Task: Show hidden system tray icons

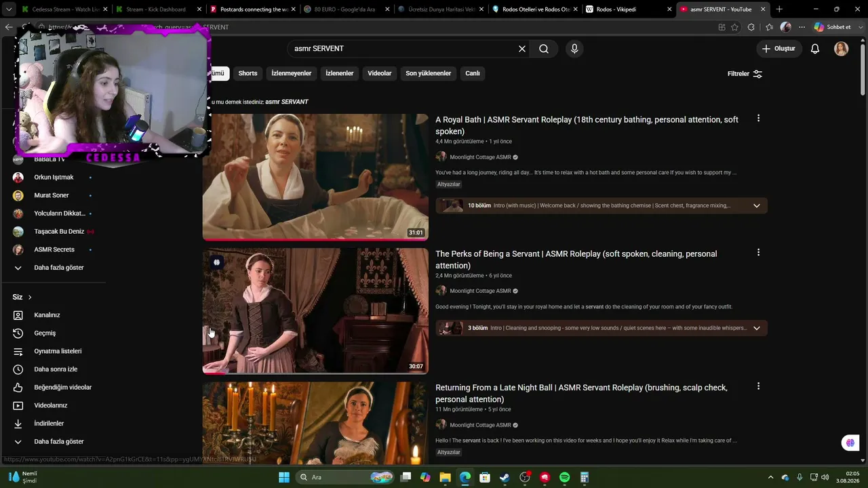Action: [x=771, y=477]
